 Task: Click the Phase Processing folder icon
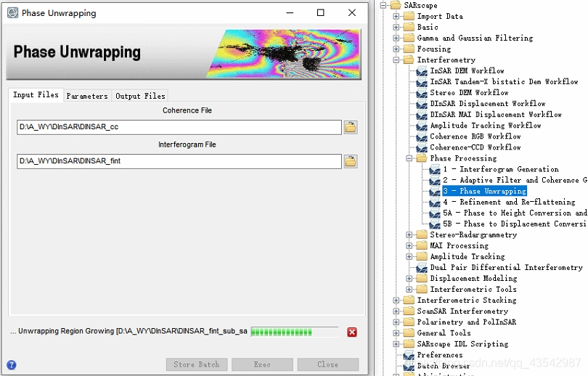[422, 158]
